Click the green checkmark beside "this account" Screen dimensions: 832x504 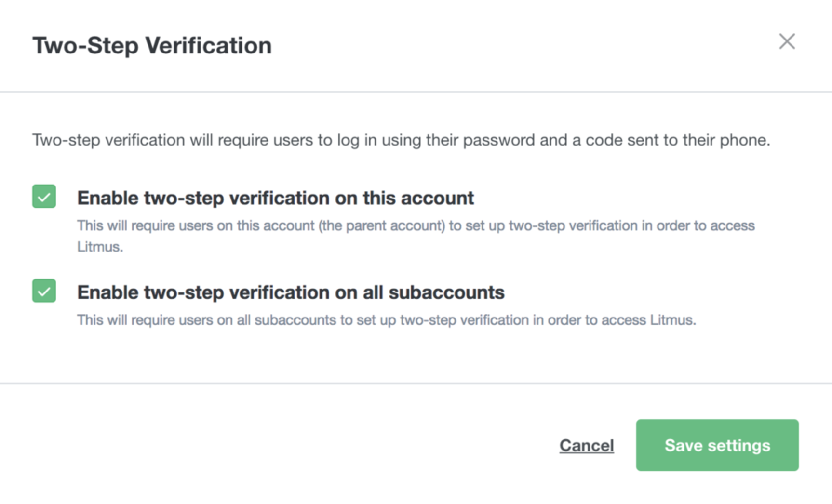(x=44, y=197)
